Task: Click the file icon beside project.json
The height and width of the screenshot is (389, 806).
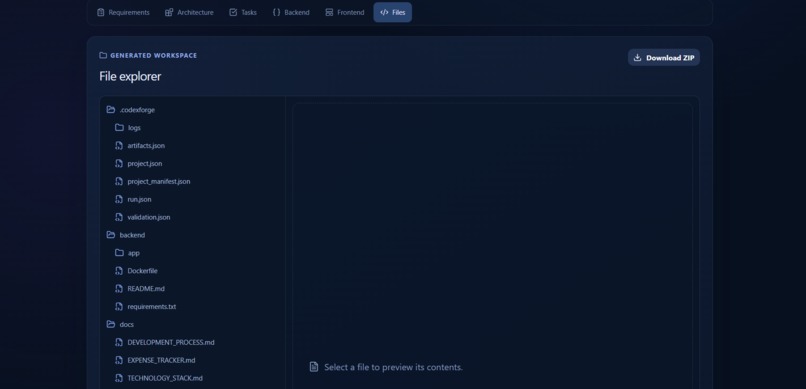Action: [119, 163]
